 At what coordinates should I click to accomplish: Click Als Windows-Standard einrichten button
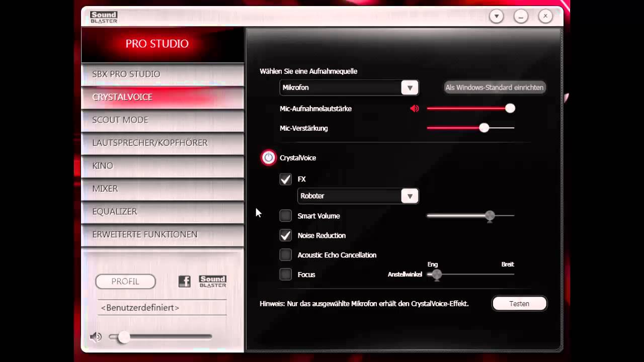[x=495, y=87]
